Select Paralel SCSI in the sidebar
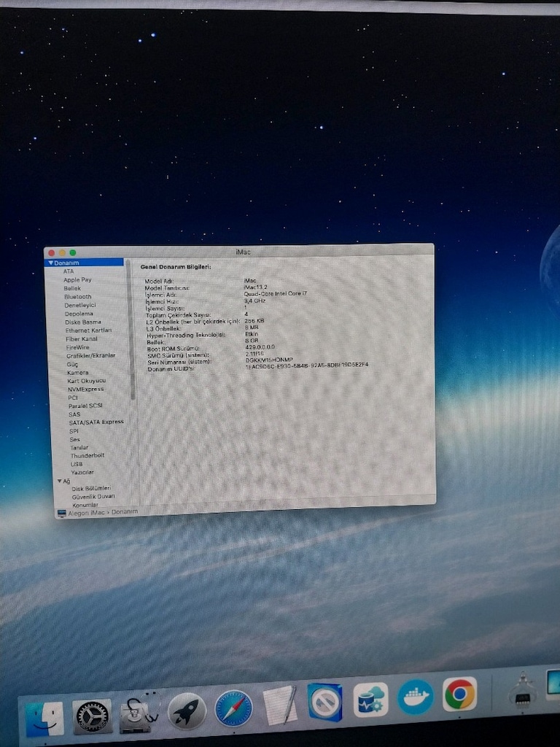The height and width of the screenshot is (747, 560). [x=85, y=406]
